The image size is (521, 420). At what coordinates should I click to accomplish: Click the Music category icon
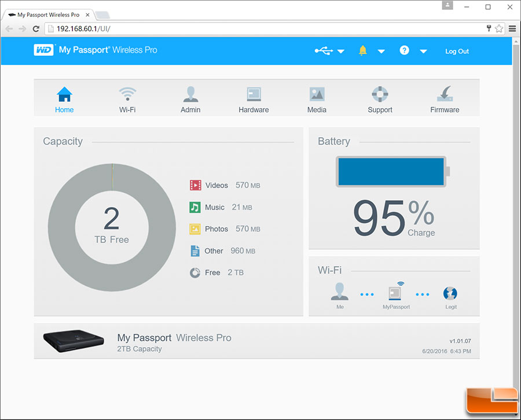(195, 207)
